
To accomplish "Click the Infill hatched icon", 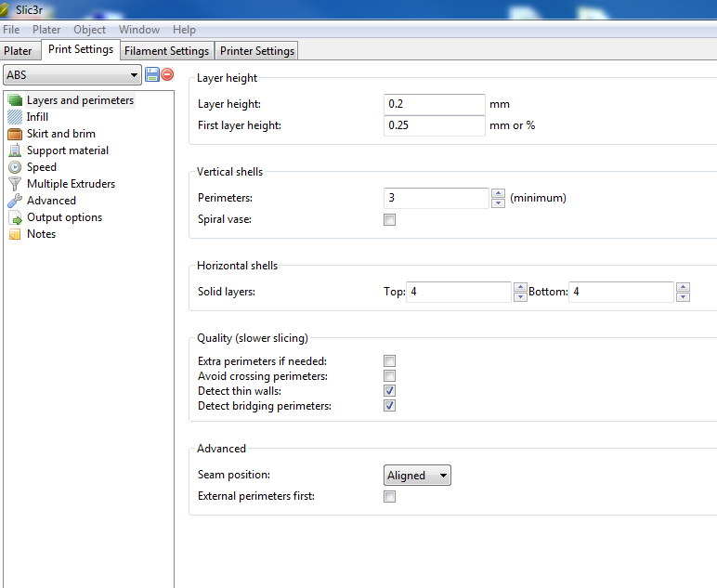I will pos(15,117).
